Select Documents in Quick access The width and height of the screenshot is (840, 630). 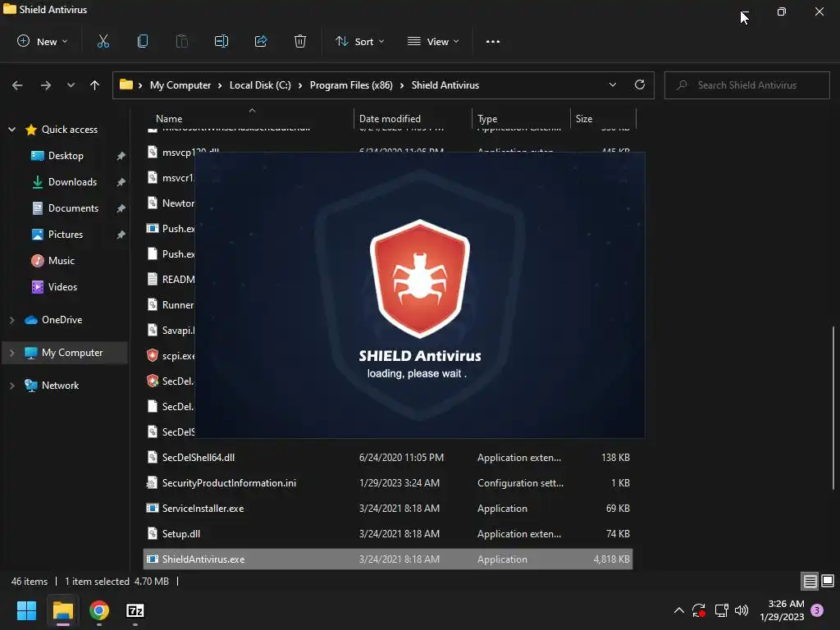point(73,208)
